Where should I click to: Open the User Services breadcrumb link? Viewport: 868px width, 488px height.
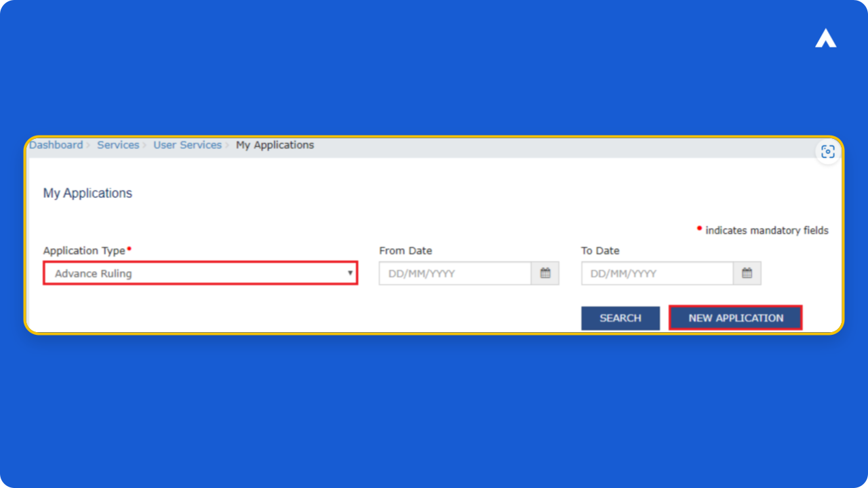(187, 145)
